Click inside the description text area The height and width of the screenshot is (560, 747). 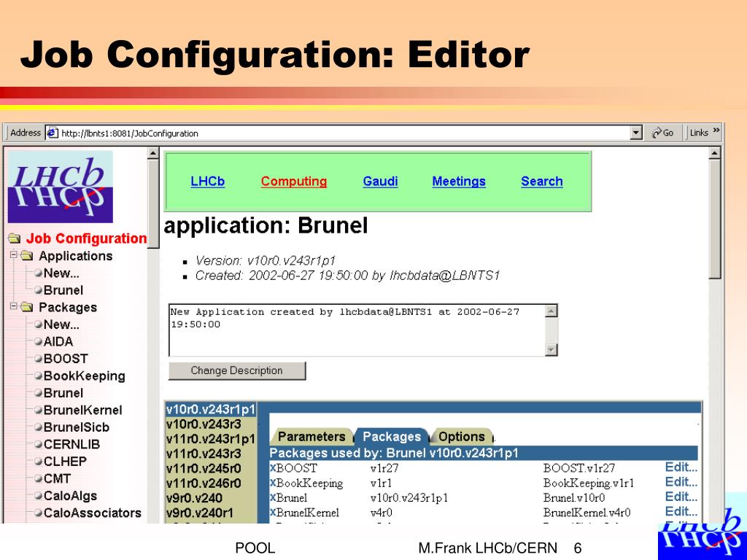coord(357,330)
